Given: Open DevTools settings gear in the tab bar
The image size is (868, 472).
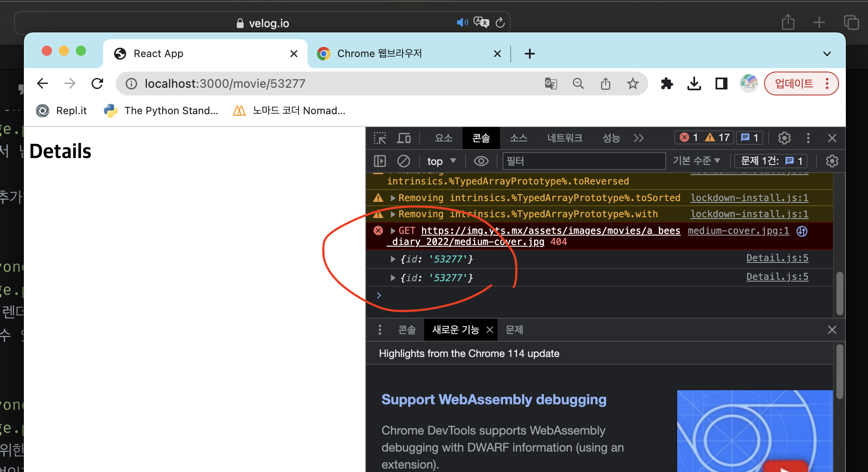Looking at the screenshot, I should 784,138.
